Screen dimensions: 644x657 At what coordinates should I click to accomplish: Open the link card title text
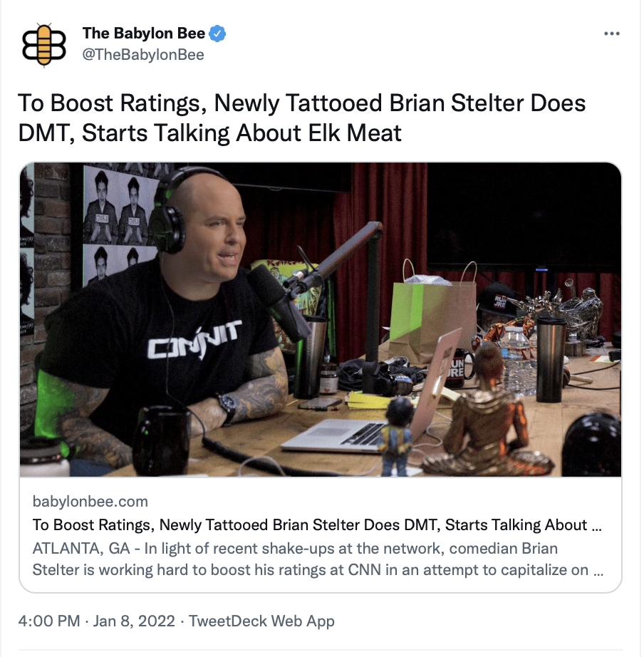click(x=317, y=524)
